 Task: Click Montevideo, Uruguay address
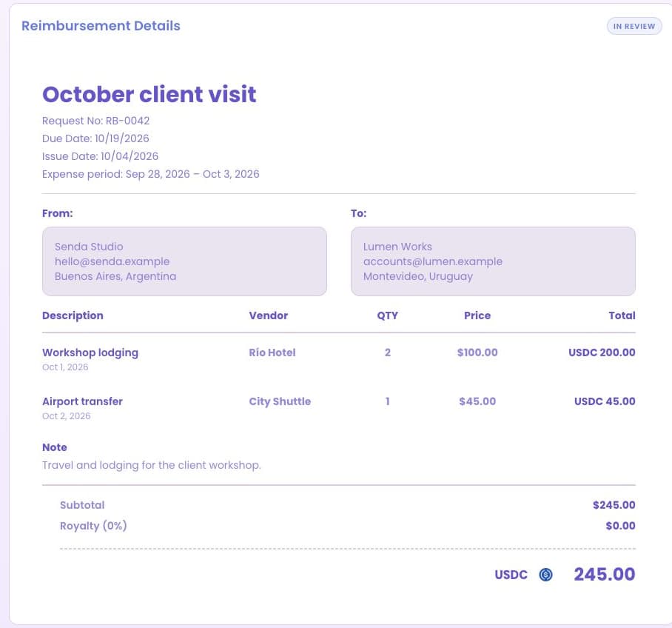(x=418, y=276)
